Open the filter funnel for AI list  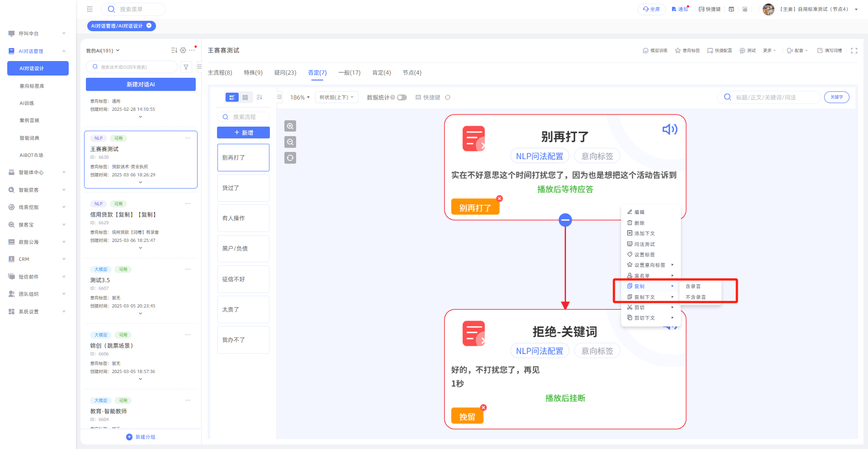pyautogui.click(x=186, y=67)
